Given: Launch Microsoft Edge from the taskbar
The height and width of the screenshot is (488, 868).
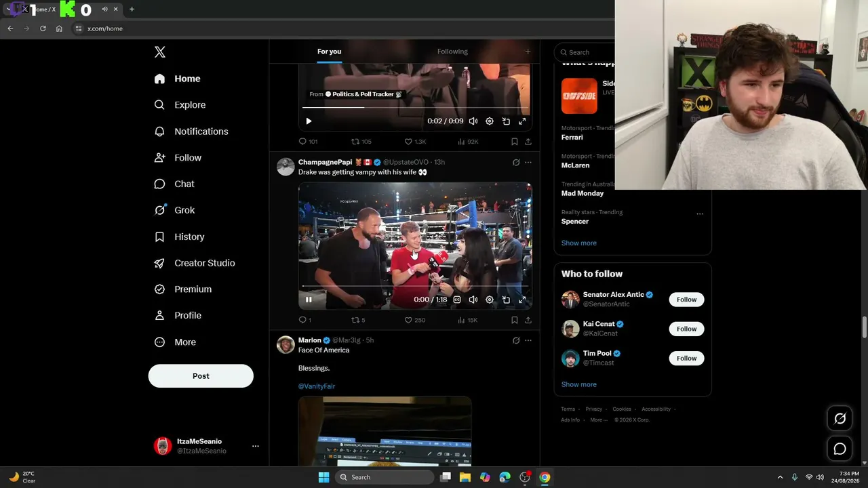Looking at the screenshot, I should coord(505,477).
